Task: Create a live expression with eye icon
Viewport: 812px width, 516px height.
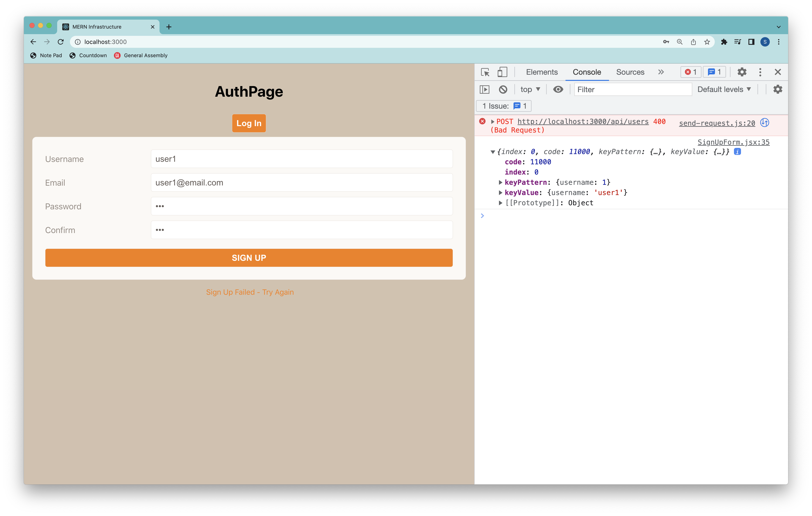Action: pos(558,89)
